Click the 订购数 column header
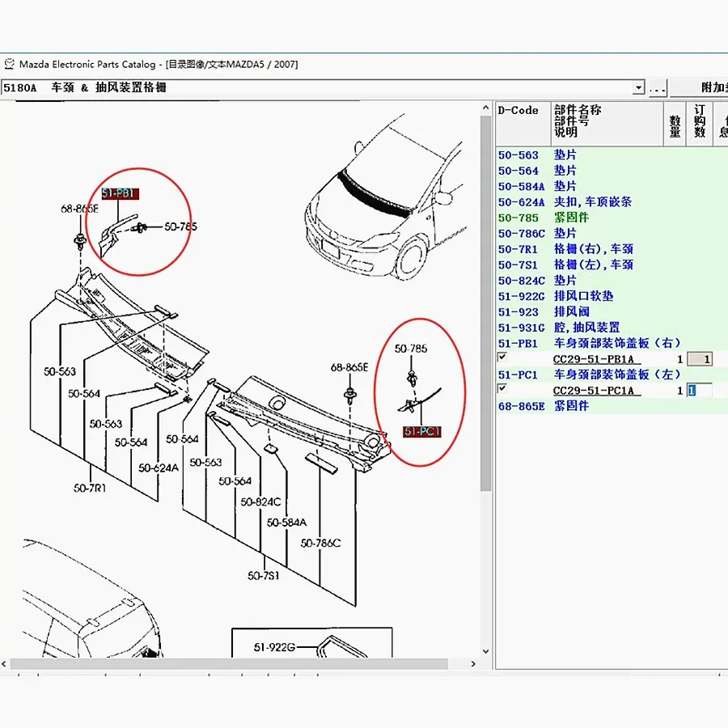The width and height of the screenshot is (728, 728). (699, 121)
